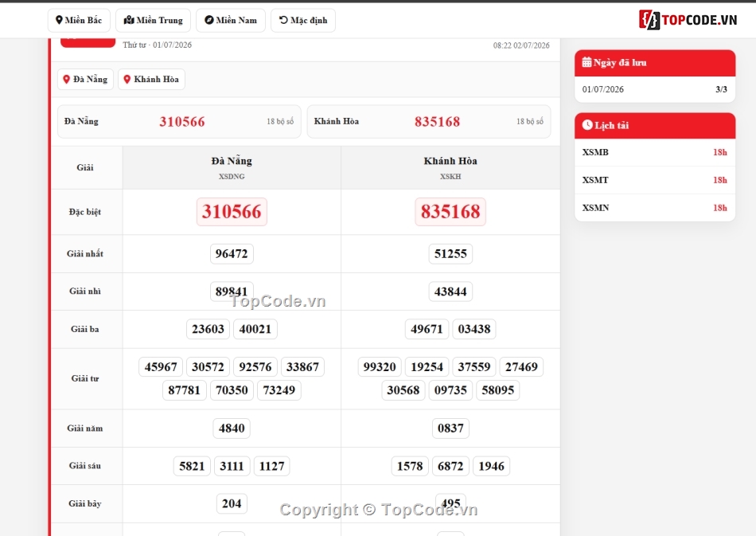Select saved date 01/07/2026
The image size is (756, 536).
coord(655,89)
